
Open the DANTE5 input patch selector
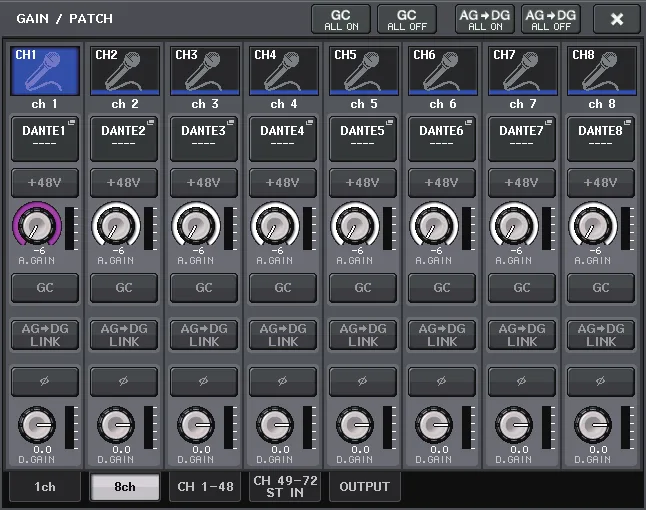363,139
